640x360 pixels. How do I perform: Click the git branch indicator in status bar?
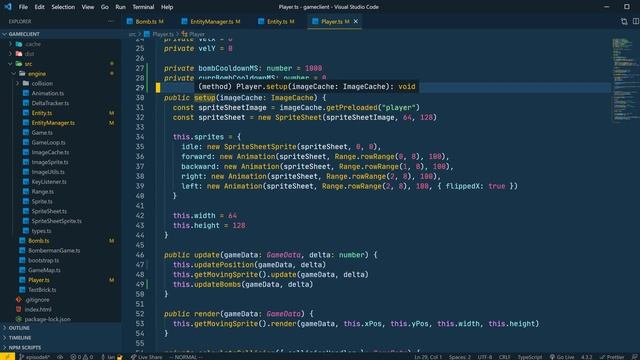pyautogui.click(x=35, y=357)
